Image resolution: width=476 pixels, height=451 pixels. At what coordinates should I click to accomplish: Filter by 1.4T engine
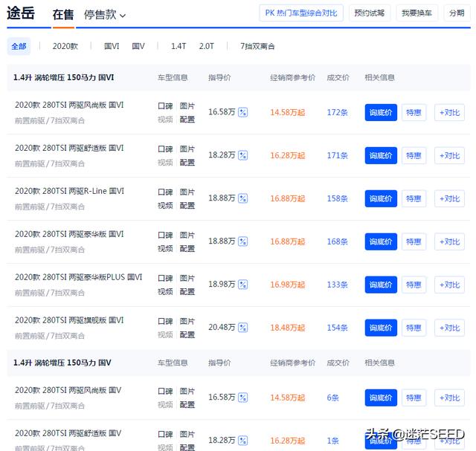click(x=178, y=46)
